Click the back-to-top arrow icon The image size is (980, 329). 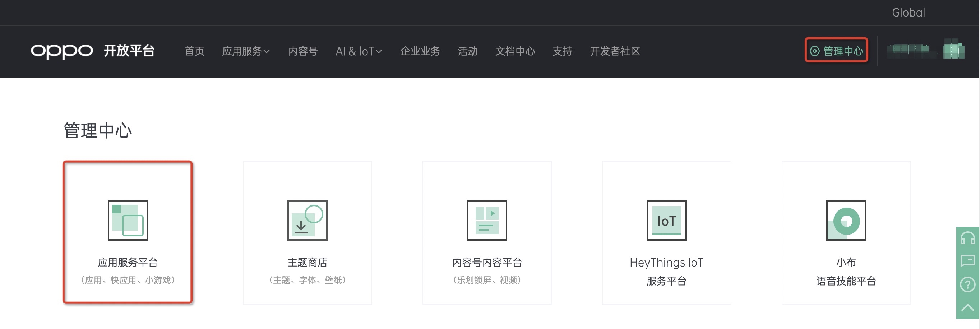968,307
